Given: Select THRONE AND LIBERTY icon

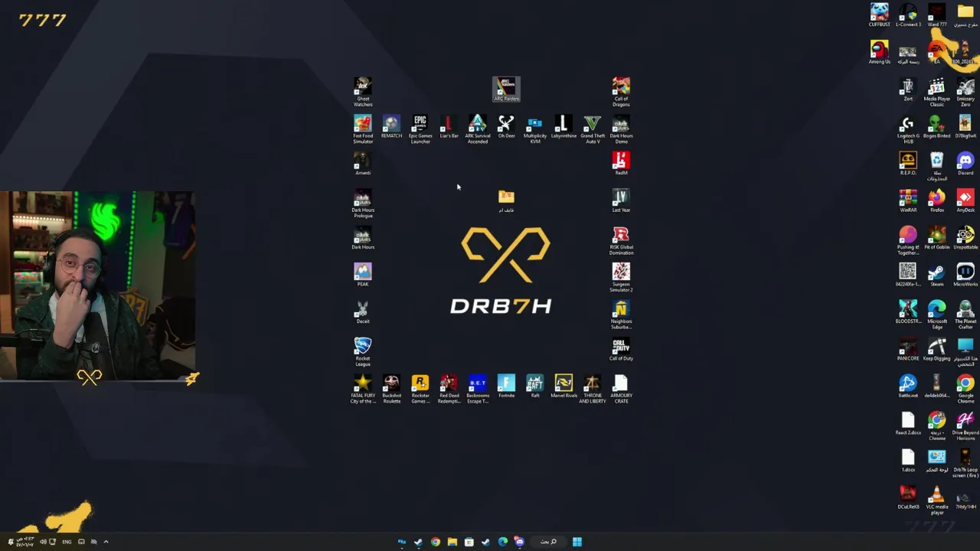Looking at the screenshot, I should click(593, 390).
